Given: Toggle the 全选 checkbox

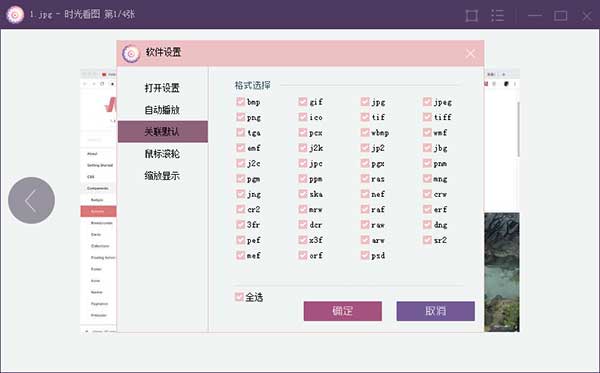Looking at the screenshot, I should pyautogui.click(x=239, y=297).
